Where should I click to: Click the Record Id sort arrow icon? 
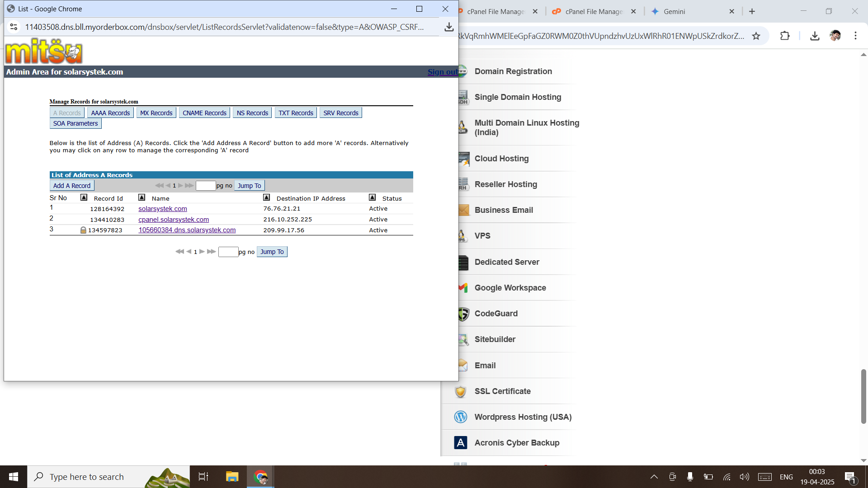[84, 197]
